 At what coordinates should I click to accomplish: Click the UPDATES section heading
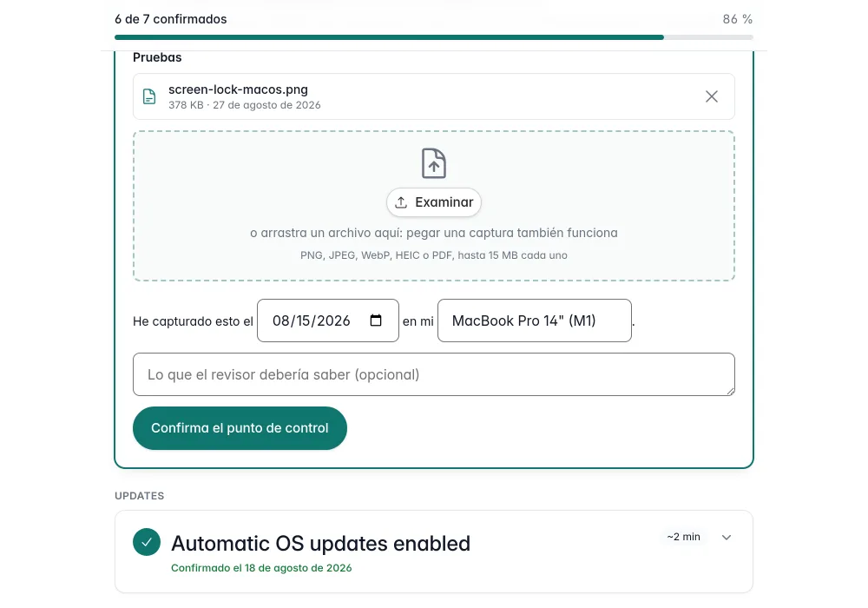click(x=140, y=496)
